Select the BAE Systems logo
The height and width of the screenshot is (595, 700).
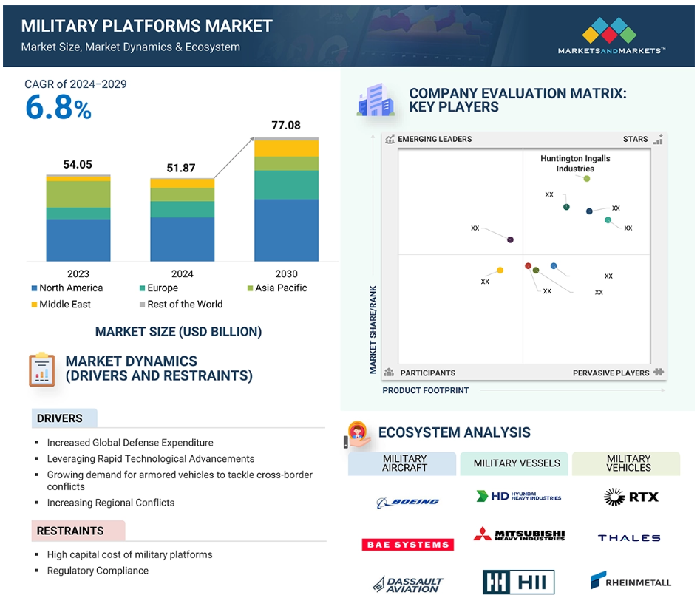[x=407, y=545]
